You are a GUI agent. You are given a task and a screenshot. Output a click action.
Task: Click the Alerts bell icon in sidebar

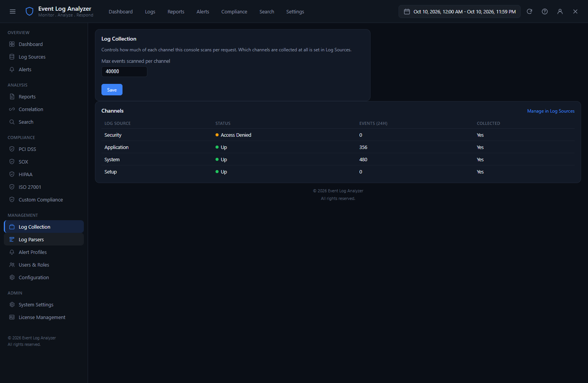pos(12,69)
